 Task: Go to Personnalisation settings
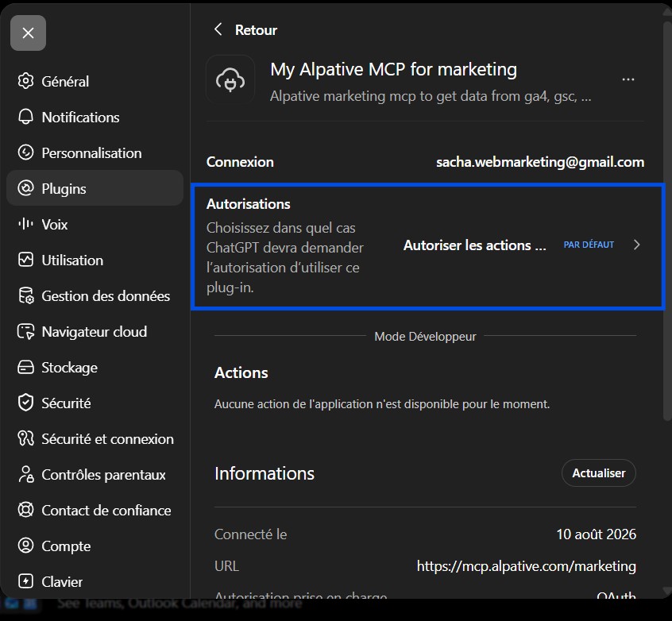(95, 153)
